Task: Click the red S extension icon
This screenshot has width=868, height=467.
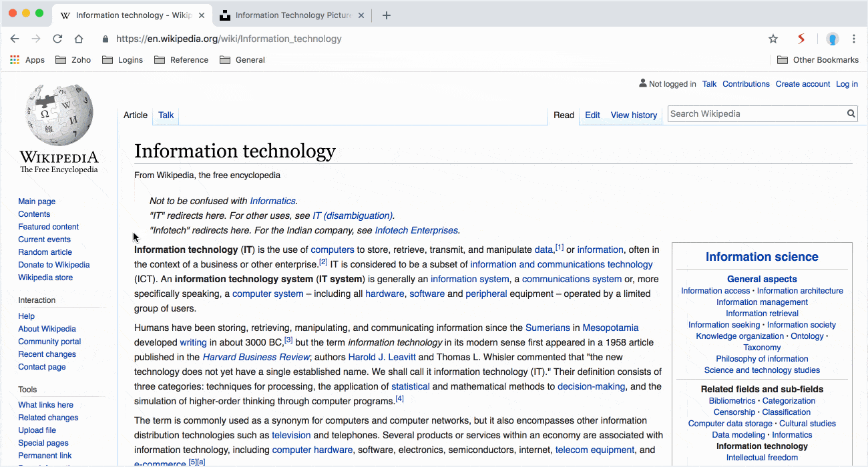Action: pos(801,39)
